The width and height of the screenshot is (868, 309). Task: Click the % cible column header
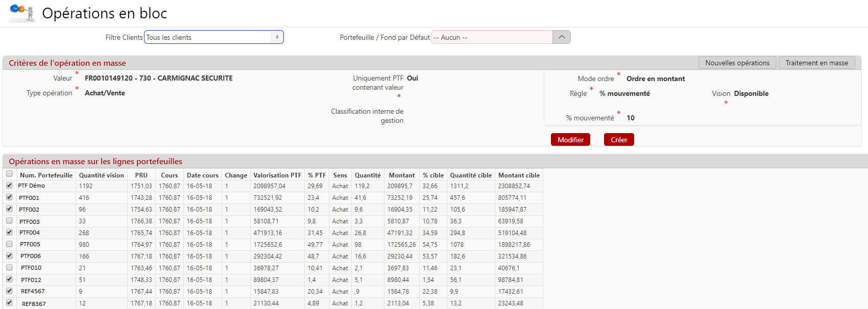pos(433,175)
